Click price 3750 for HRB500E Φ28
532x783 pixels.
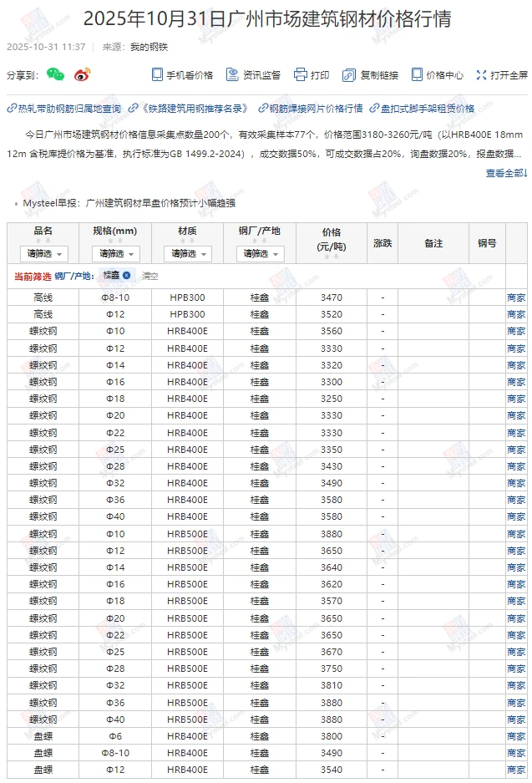pos(332,669)
